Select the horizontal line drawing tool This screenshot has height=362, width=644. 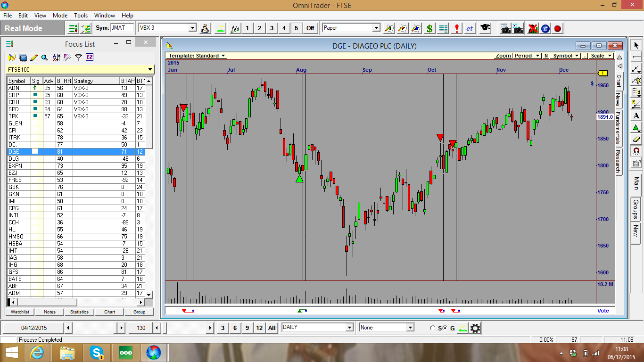[x=636, y=57]
